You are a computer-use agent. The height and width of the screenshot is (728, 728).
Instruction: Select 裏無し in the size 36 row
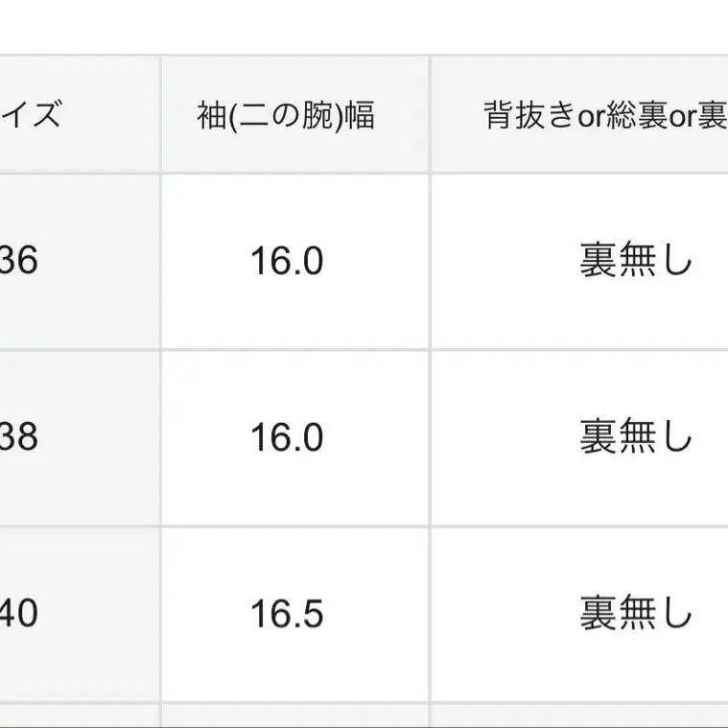pyautogui.click(x=635, y=261)
